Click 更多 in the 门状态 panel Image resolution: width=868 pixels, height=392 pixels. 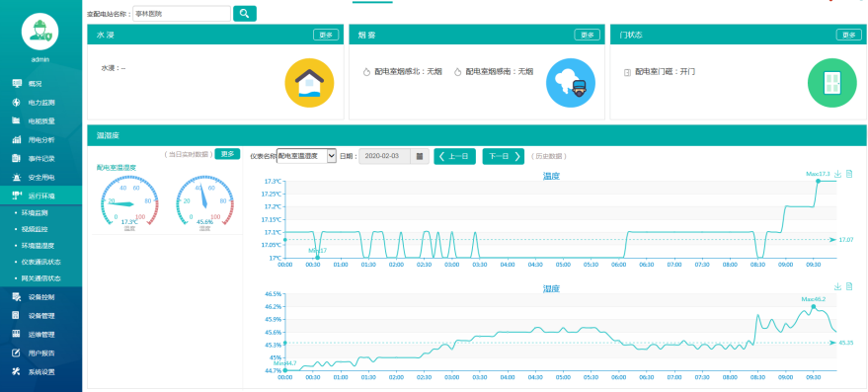point(848,35)
